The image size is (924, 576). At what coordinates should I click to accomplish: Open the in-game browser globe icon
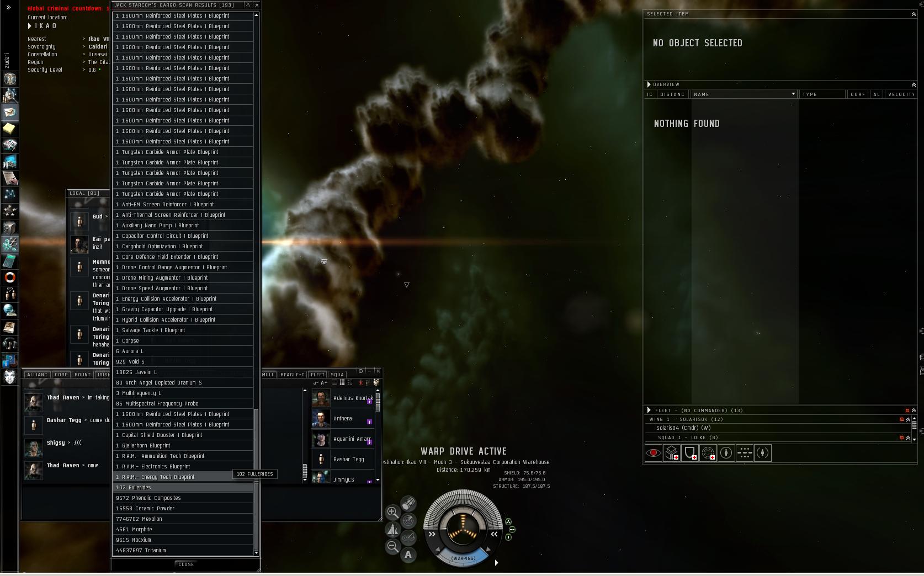click(x=9, y=310)
